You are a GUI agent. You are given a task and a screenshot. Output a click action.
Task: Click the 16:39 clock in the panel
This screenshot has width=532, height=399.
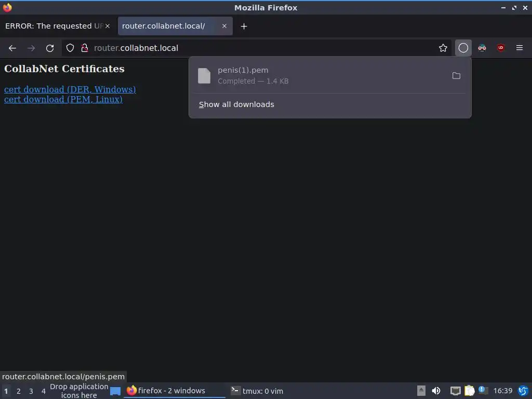click(x=502, y=391)
